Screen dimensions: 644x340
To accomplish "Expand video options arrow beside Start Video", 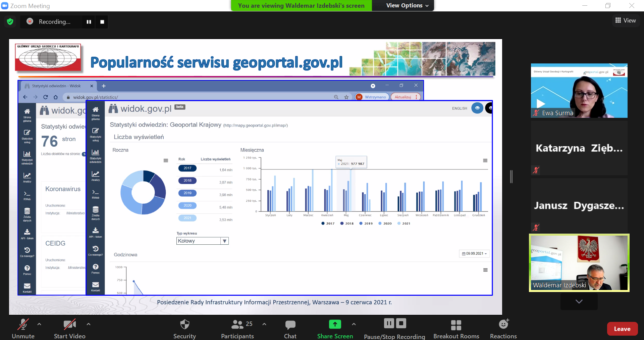I will tap(89, 324).
